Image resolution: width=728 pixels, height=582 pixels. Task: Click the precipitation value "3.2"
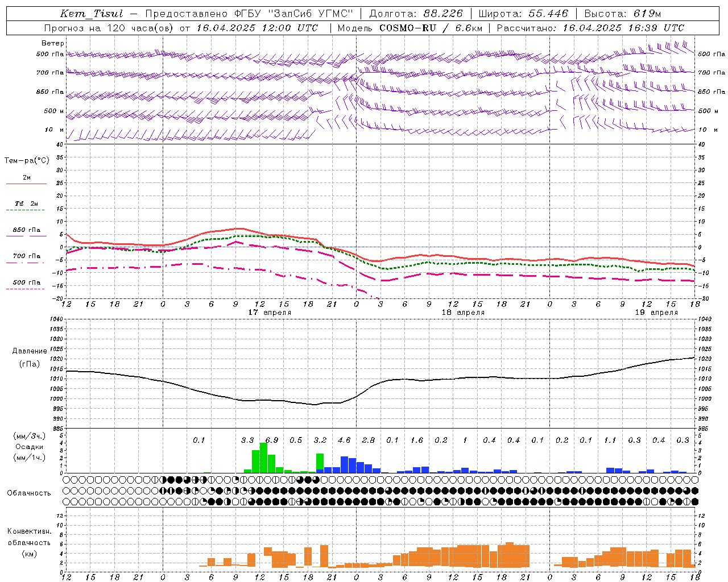320,440
